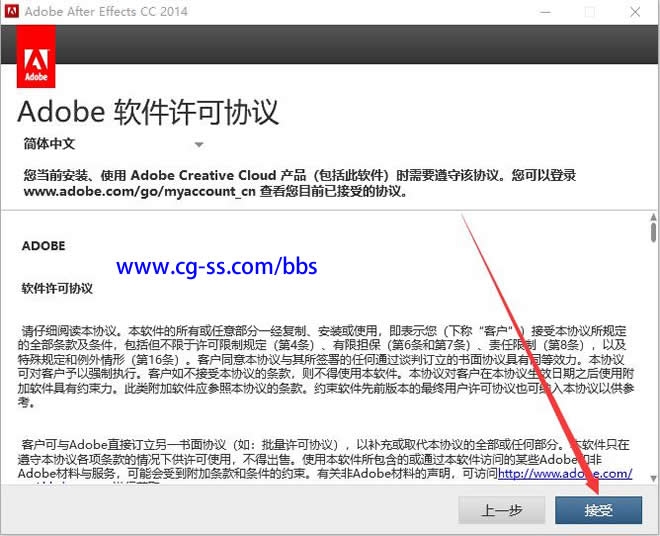The height and width of the screenshot is (536, 660).
Task: Click the www.cg-ss.com/bbs blue watermark text
Action: (x=216, y=266)
